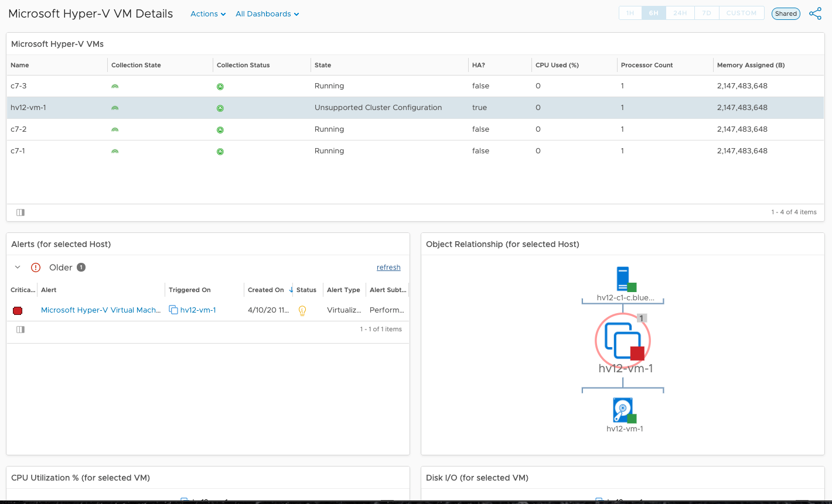Image resolution: width=832 pixels, height=504 pixels.
Task: Select the hv12-vm-1 row name
Action: pos(28,108)
